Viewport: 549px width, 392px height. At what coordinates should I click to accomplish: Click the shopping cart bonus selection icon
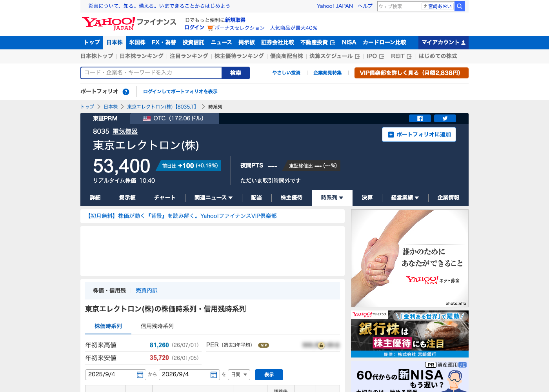point(210,28)
